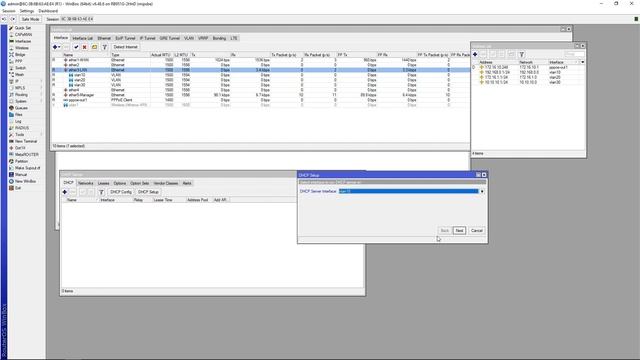
Task: Click plus add icon in Address List window
Action: click(475, 54)
